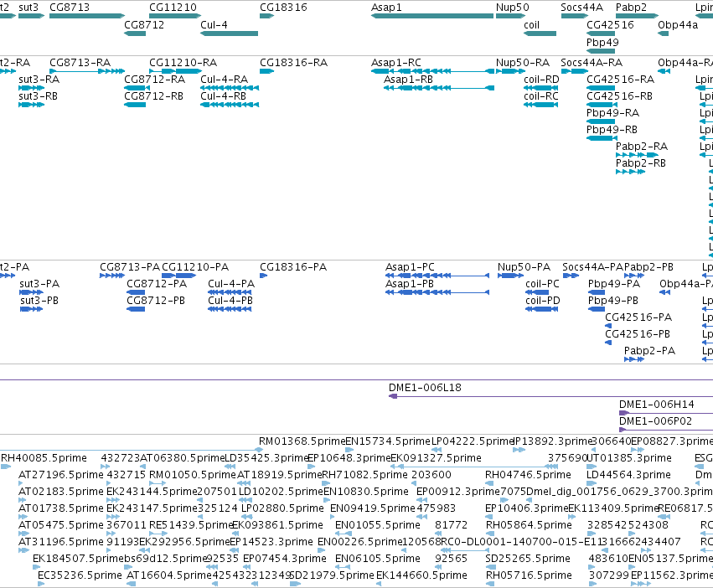713x588 pixels.
Task: Select EST EC35236.5prime
Action: pos(80,575)
